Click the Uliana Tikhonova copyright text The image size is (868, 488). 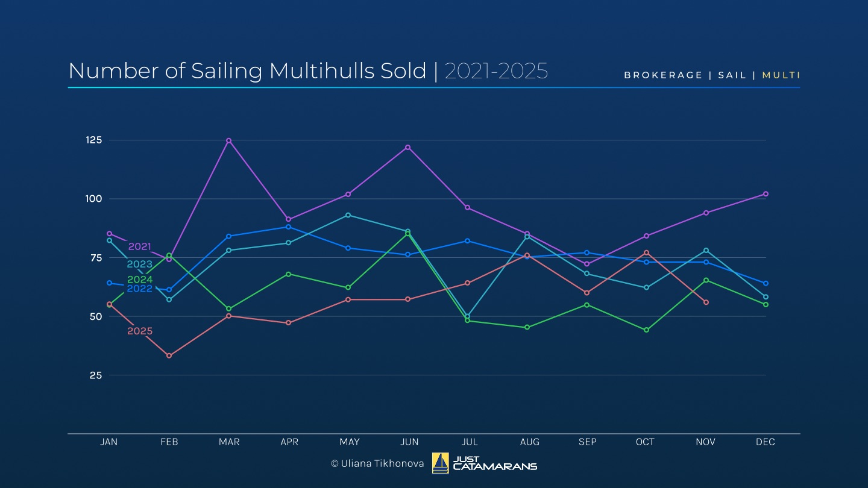click(x=377, y=463)
